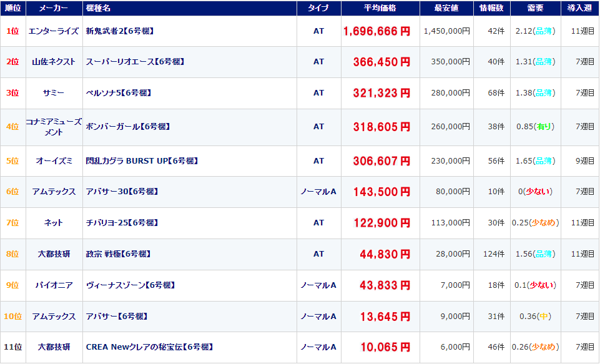600x364 pixels.
Task: Select maker 山佐ネクスト
Action: (54, 62)
